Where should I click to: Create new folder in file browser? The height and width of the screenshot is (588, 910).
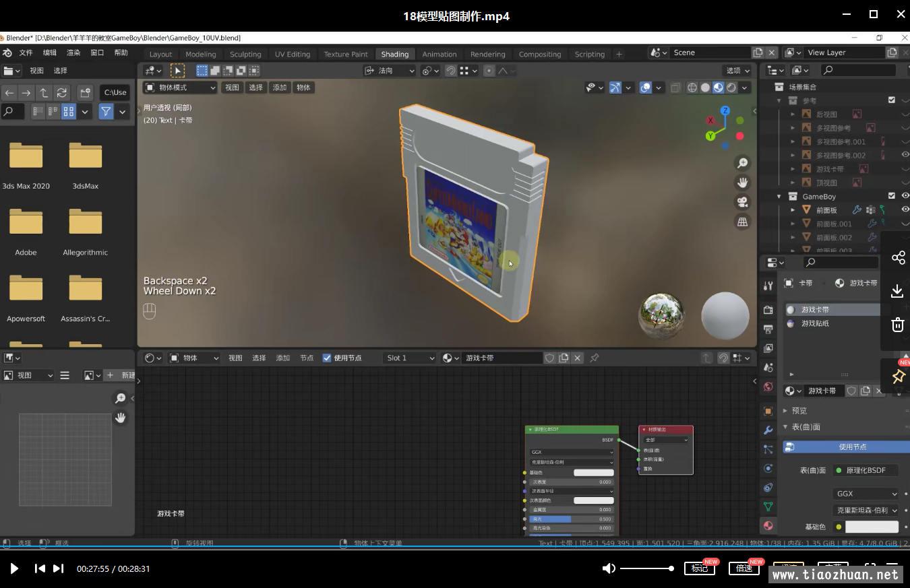tap(85, 93)
